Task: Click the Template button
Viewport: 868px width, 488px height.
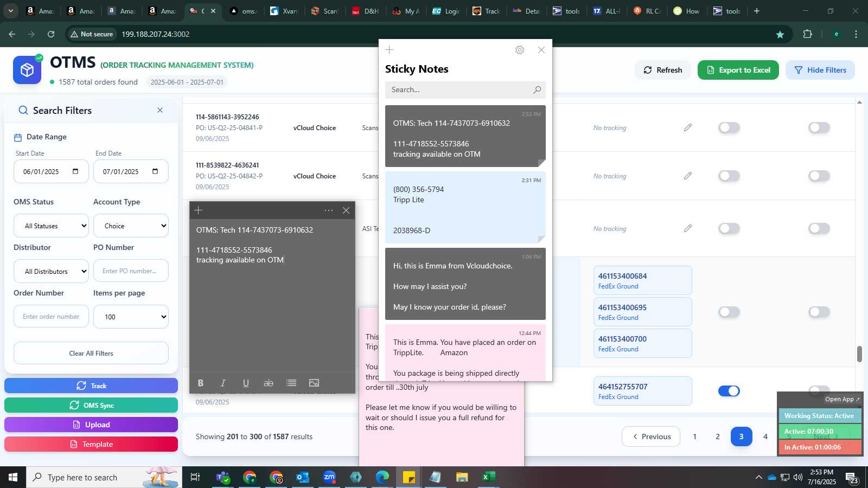Action: [x=91, y=444]
